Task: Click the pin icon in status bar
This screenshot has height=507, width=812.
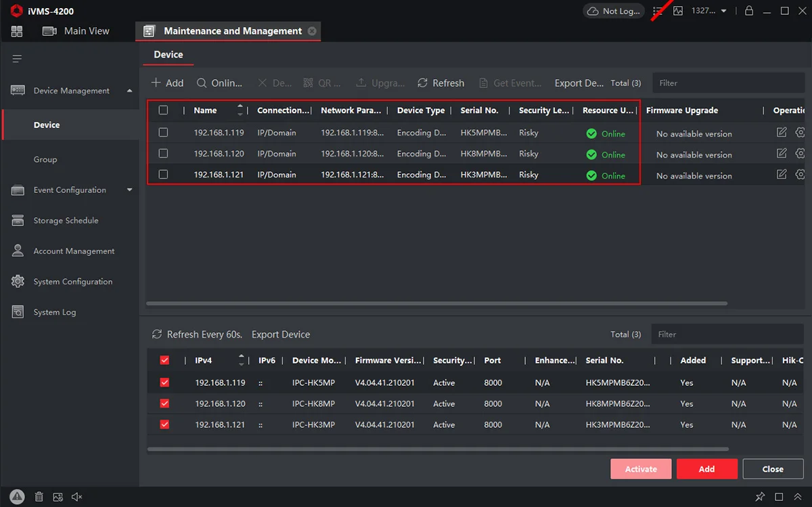Action: [760, 497]
